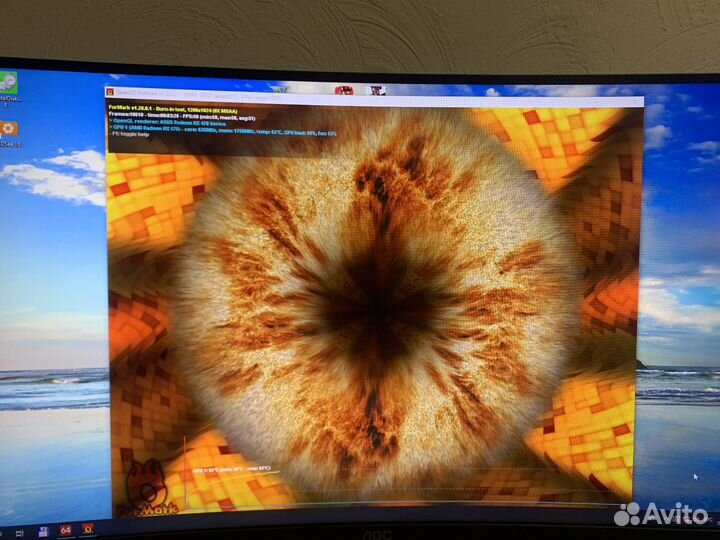The image size is (720, 540).
Task: Click the Burn-in test header line
Action: [173, 108]
